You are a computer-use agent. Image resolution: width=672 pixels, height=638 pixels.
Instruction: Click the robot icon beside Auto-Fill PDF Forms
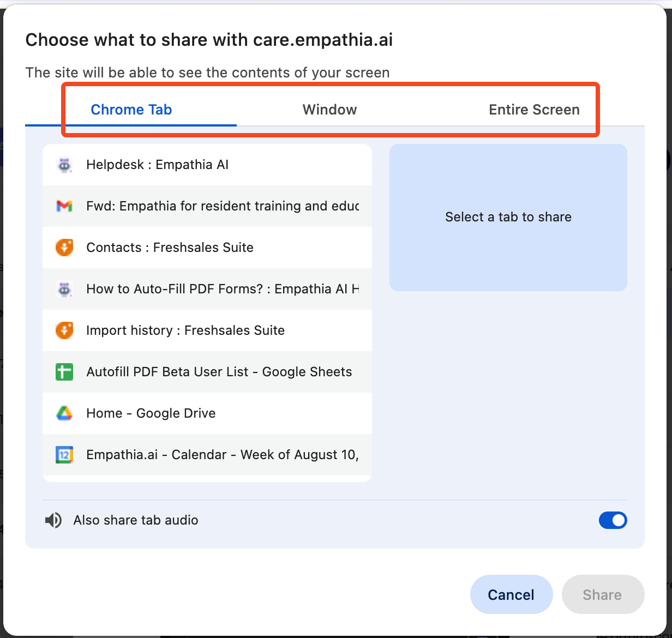click(x=64, y=289)
